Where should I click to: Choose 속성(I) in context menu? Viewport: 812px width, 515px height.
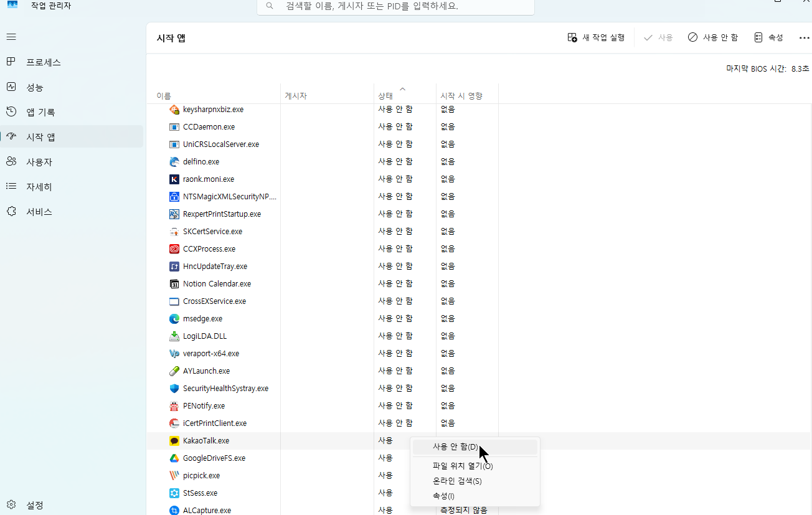tap(475, 496)
